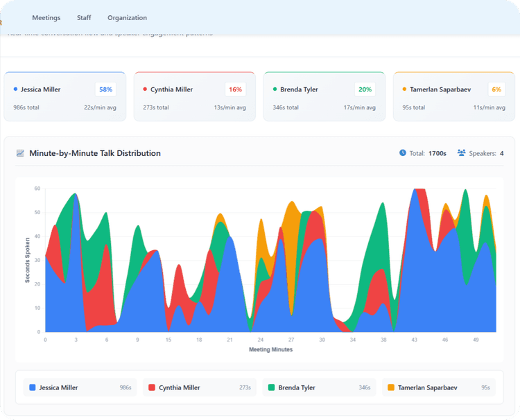Viewport: 520px width, 420px height.
Task: Click the minute 43 peak on chart
Action: click(415, 191)
